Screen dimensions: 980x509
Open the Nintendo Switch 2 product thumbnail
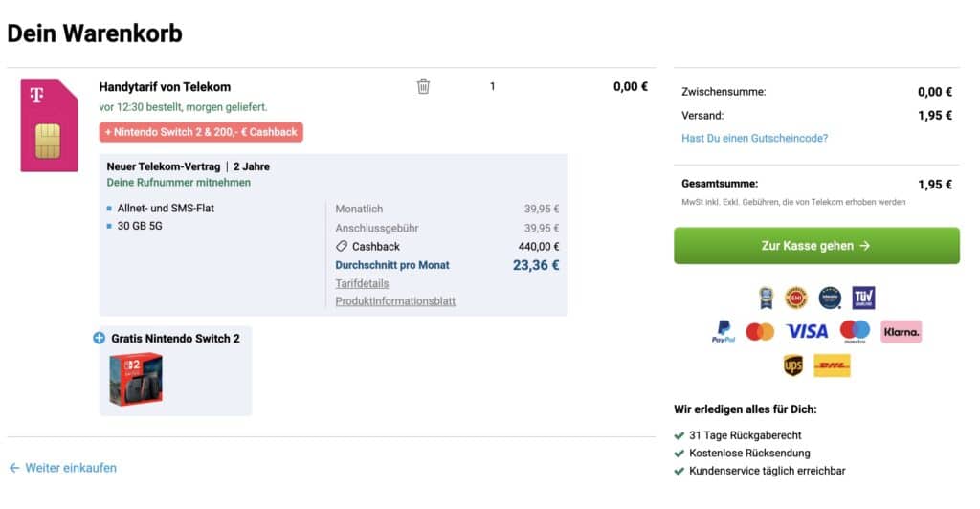point(136,379)
